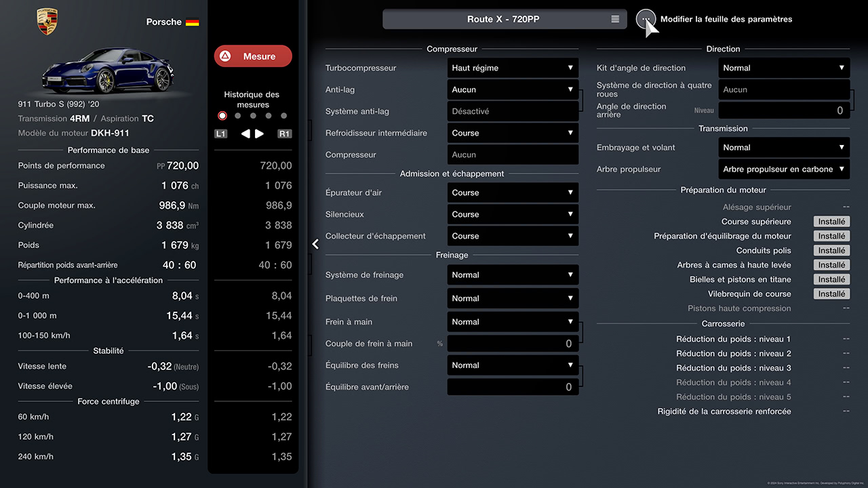Collapse the settings panel with left chevron
The height and width of the screenshot is (488, 868).
click(315, 244)
